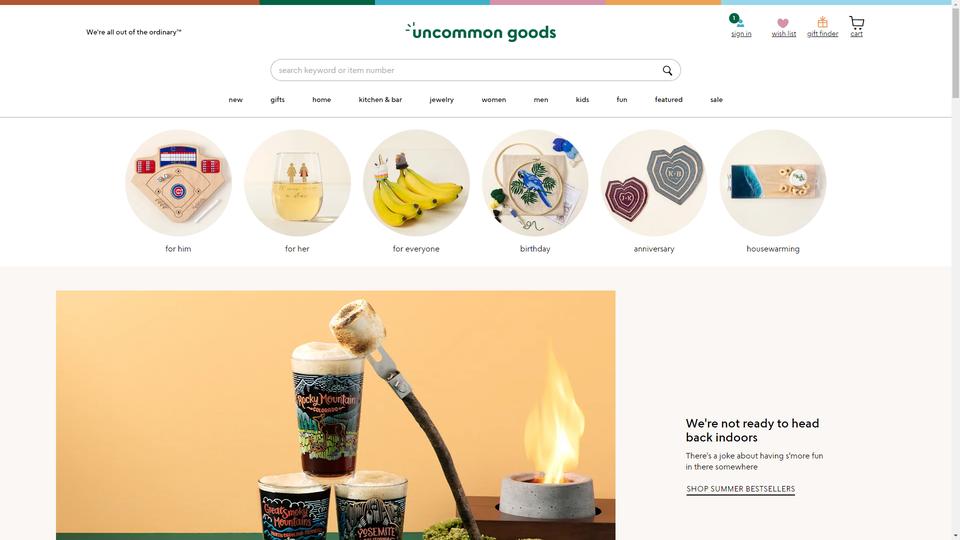The width and height of the screenshot is (960, 540).
Task: Select the 'for him' baseball game thumbnail
Action: (x=178, y=182)
